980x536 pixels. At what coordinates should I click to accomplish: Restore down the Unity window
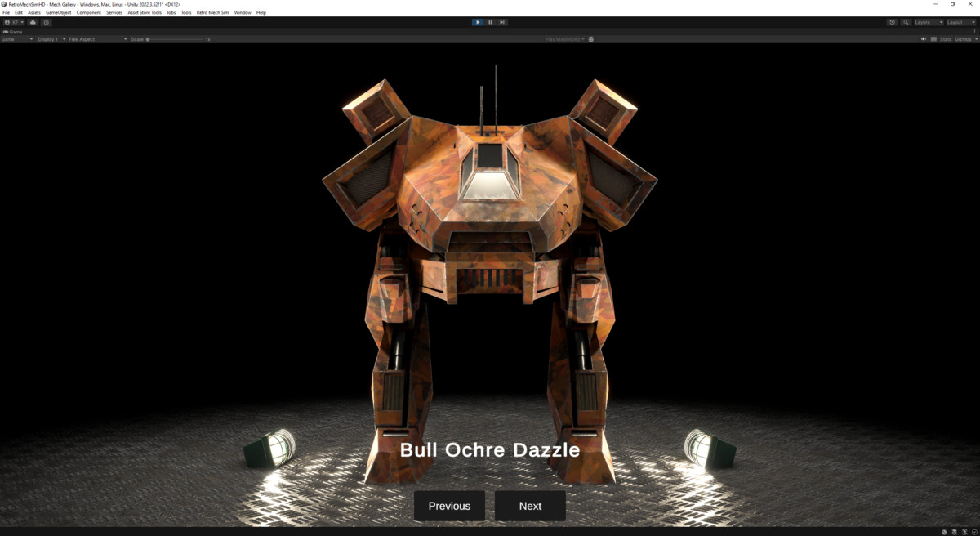pos(952,4)
